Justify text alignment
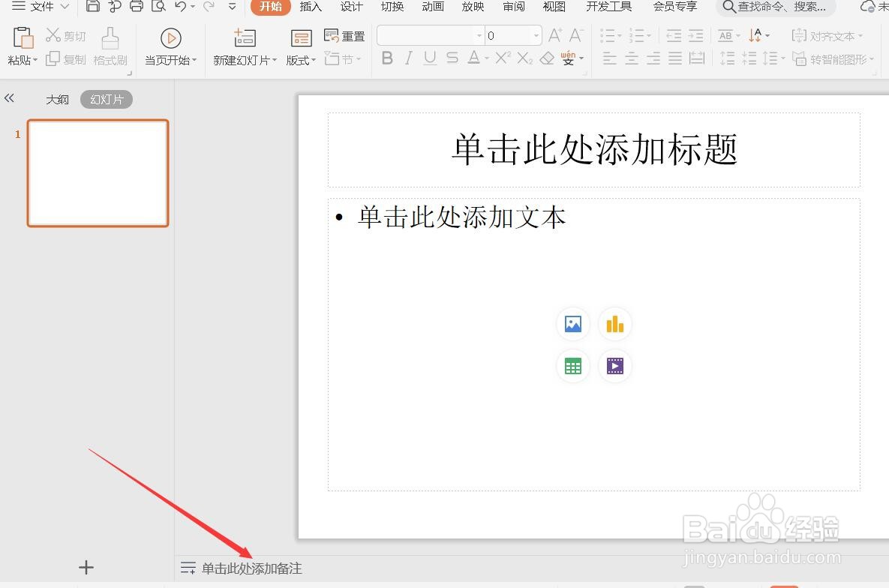The height and width of the screenshot is (588, 889). click(x=674, y=58)
